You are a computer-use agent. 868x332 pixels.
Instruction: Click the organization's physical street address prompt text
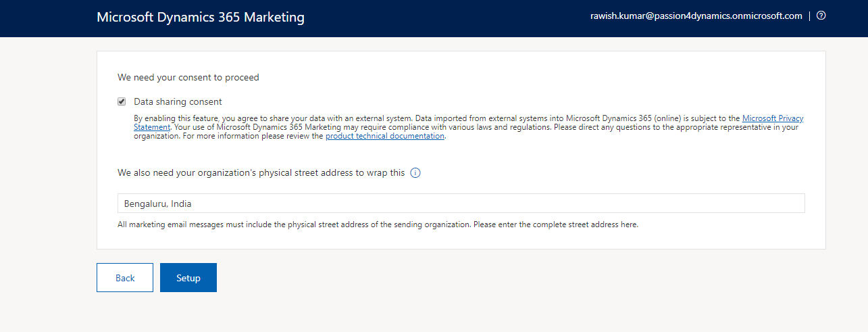tap(261, 173)
